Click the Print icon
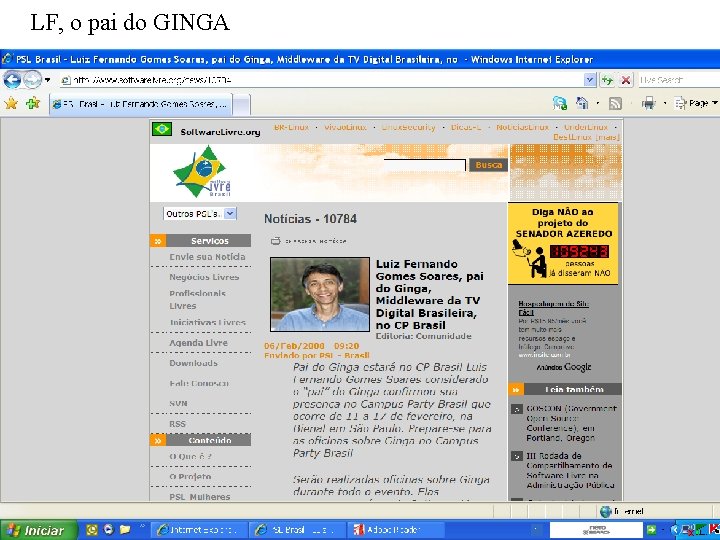This screenshot has height=540, width=720. point(648,103)
